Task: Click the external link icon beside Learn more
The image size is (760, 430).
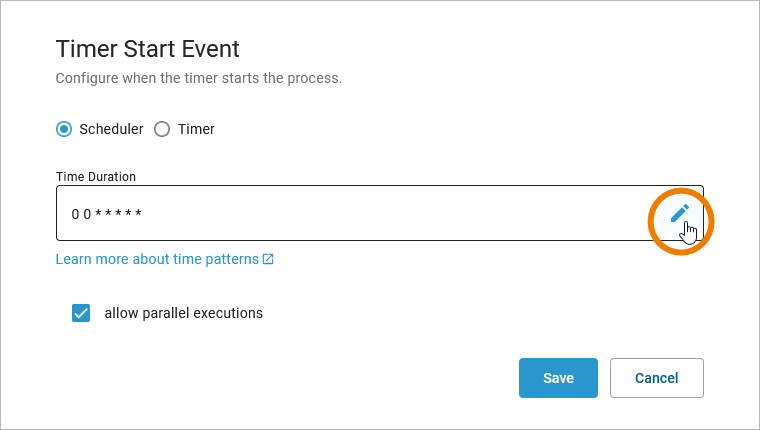Action: 268,260
